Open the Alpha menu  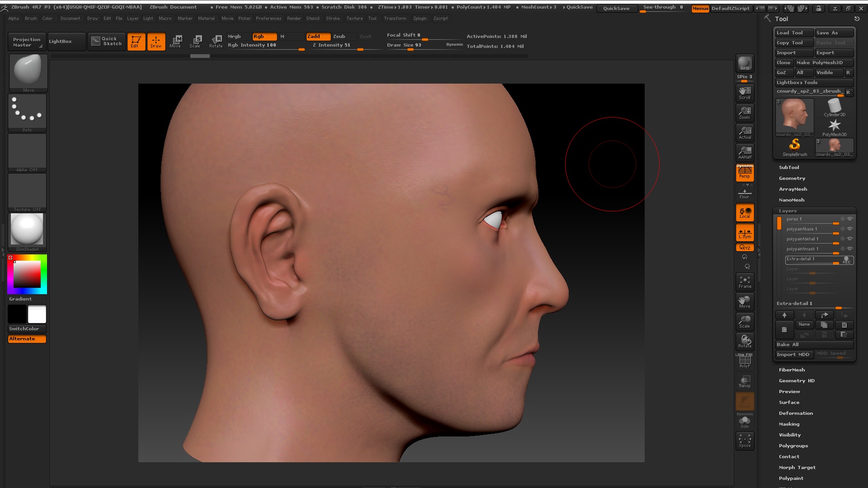[x=14, y=19]
